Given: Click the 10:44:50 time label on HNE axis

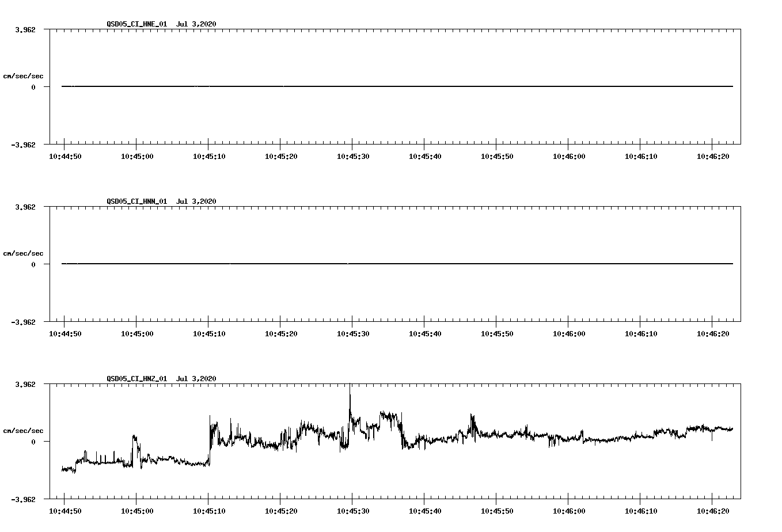Looking at the screenshot, I should (64, 156).
